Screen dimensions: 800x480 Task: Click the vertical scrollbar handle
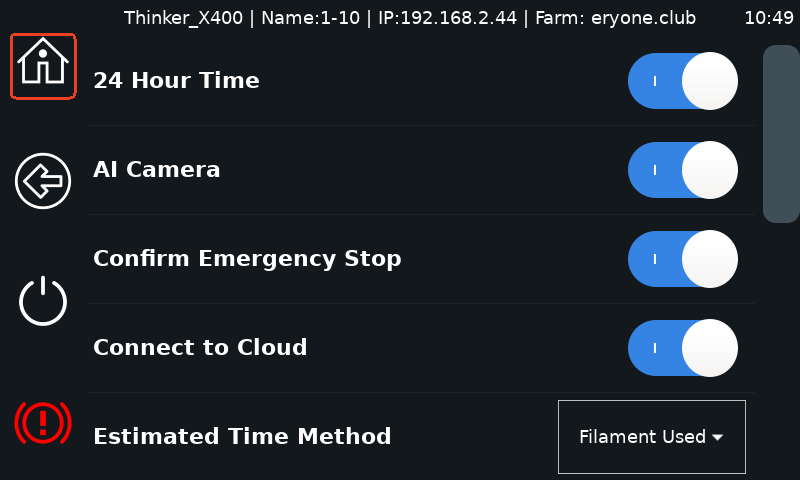[x=781, y=134]
